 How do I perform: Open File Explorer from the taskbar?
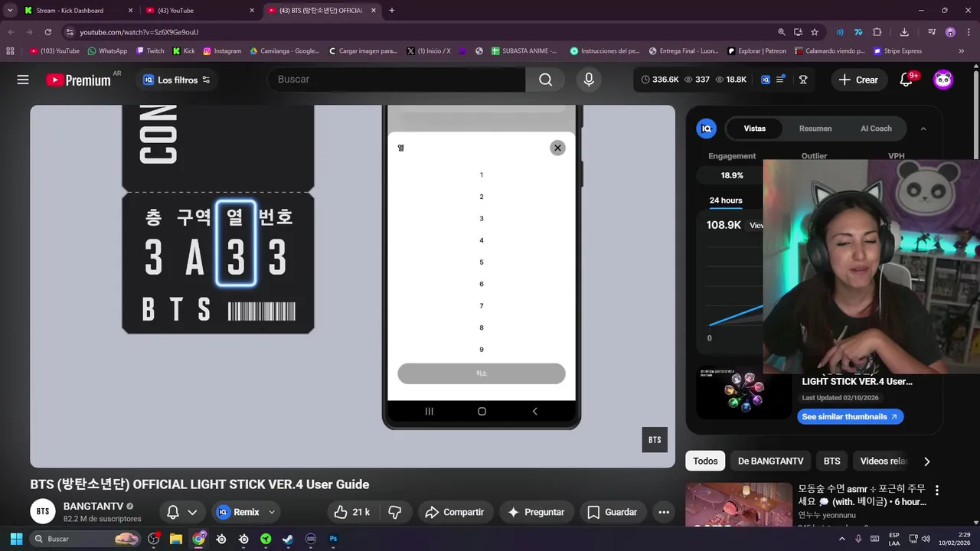coord(175,539)
